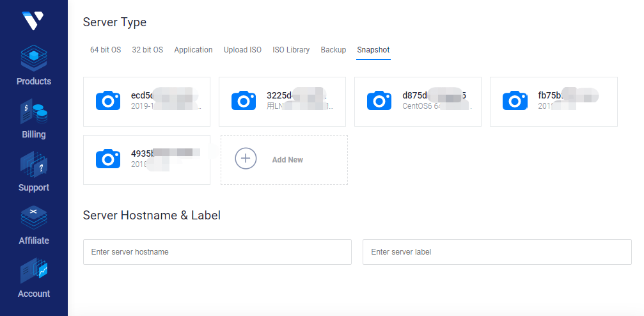
Task: Select the Upload ISO tab
Action: pyautogui.click(x=242, y=50)
